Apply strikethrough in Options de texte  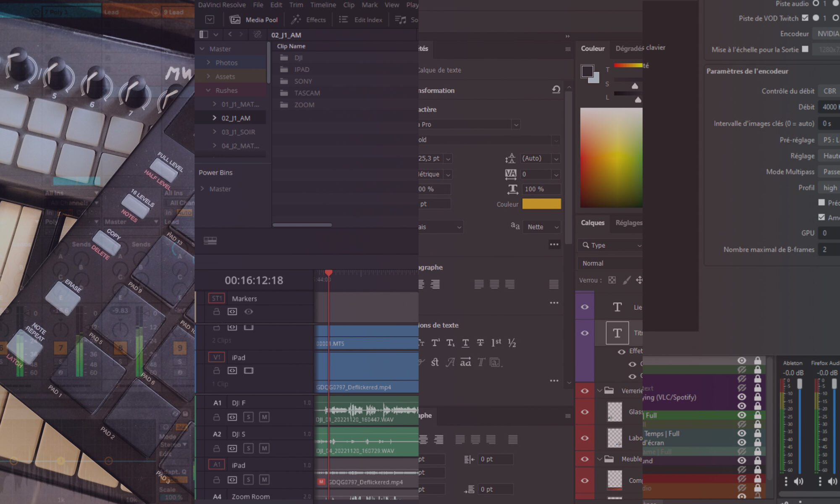click(x=480, y=343)
